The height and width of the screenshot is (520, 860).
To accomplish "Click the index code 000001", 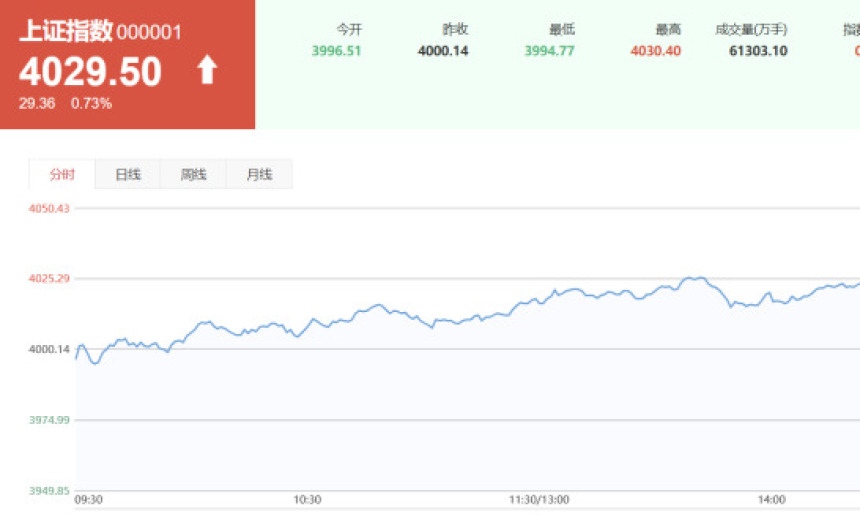I will pyautogui.click(x=149, y=32).
